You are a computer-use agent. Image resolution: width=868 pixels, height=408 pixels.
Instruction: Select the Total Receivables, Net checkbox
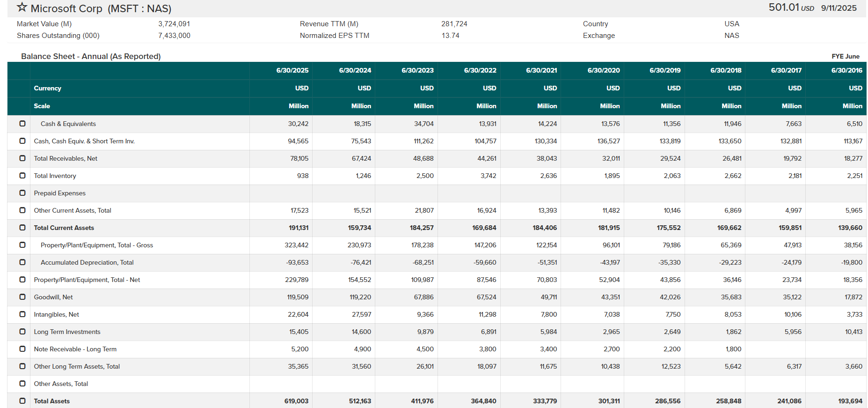click(x=22, y=158)
